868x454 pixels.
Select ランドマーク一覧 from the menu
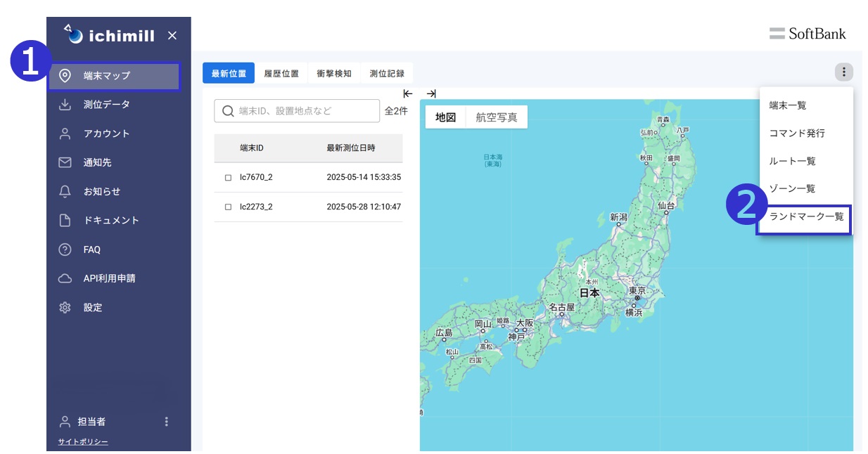point(804,219)
